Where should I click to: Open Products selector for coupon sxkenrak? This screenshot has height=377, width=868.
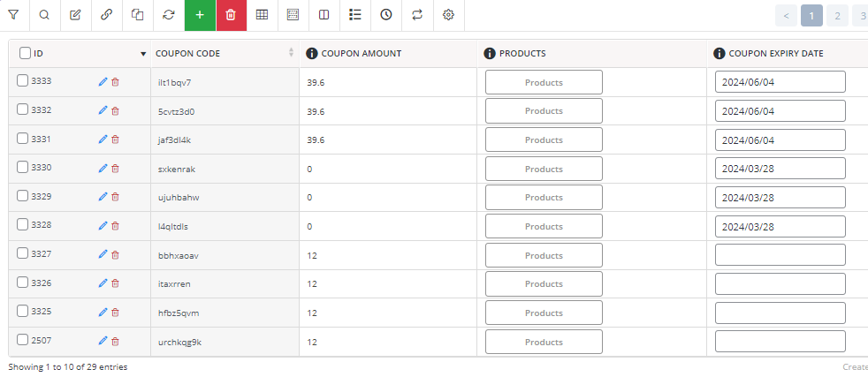click(544, 169)
